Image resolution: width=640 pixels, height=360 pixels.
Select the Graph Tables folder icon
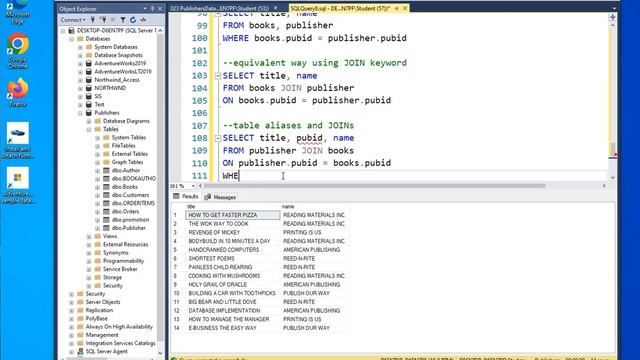coord(106,162)
